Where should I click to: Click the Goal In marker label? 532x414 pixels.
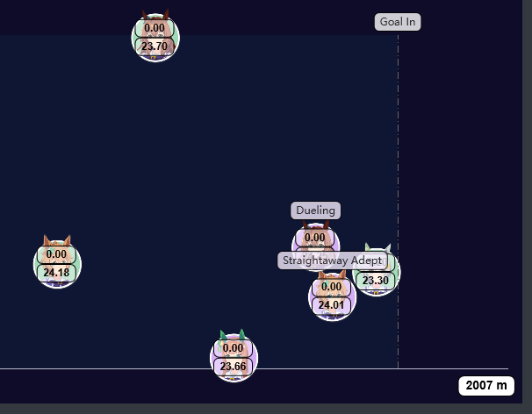pyautogui.click(x=398, y=22)
